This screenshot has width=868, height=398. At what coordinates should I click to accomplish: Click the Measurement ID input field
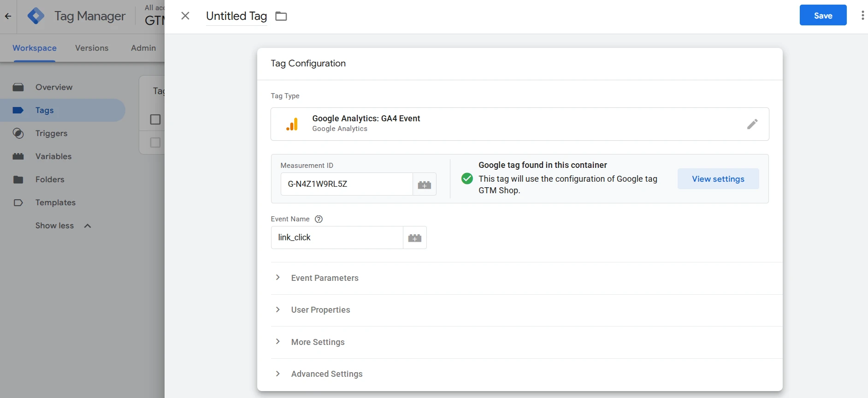click(x=347, y=184)
